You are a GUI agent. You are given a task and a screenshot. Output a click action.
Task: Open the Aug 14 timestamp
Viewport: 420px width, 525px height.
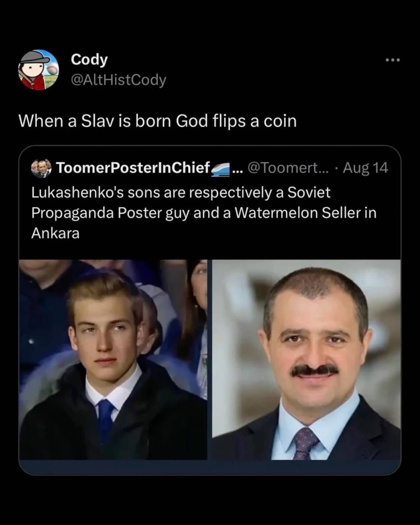(366, 168)
